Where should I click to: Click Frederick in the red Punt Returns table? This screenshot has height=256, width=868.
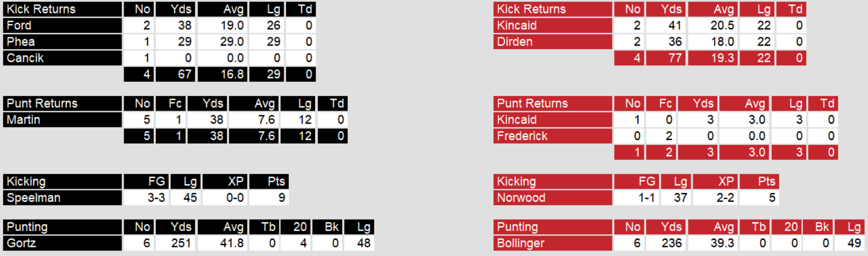(522, 136)
